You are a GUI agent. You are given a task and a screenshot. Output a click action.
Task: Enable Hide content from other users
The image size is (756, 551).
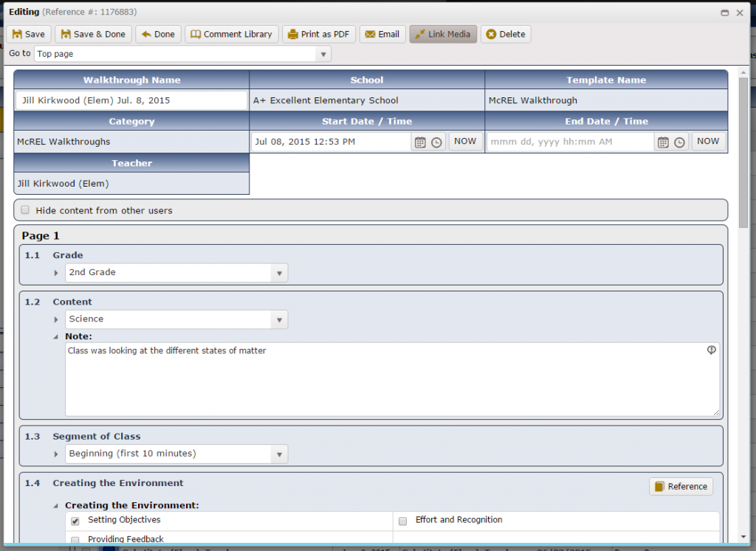point(25,210)
